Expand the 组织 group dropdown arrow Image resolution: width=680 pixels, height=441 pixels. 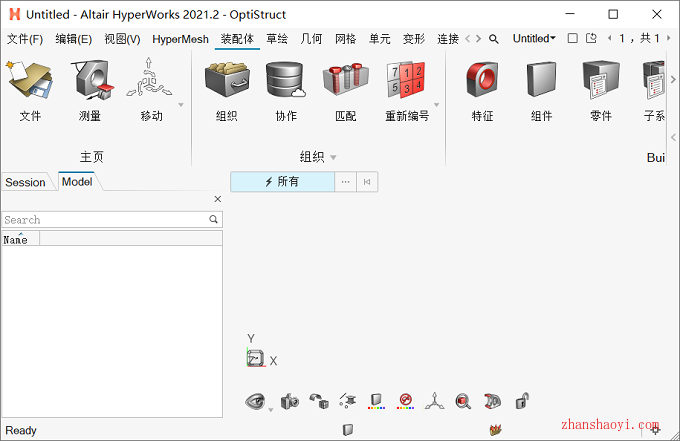333,157
